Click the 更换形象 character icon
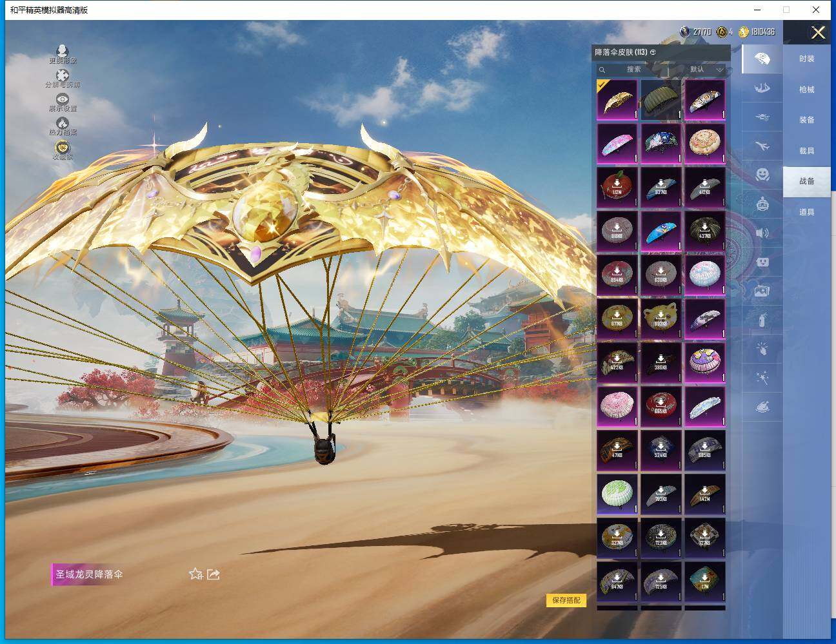The height and width of the screenshot is (644, 836). click(62, 52)
